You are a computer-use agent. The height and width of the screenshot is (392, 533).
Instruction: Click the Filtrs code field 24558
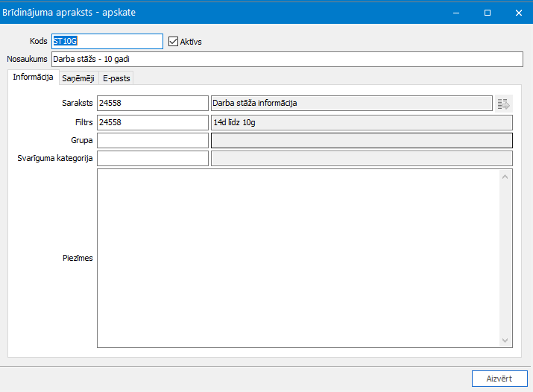click(x=153, y=121)
